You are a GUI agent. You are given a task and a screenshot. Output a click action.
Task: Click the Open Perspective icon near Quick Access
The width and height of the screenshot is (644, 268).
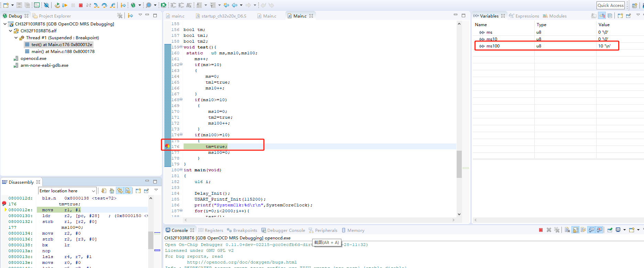634,6
